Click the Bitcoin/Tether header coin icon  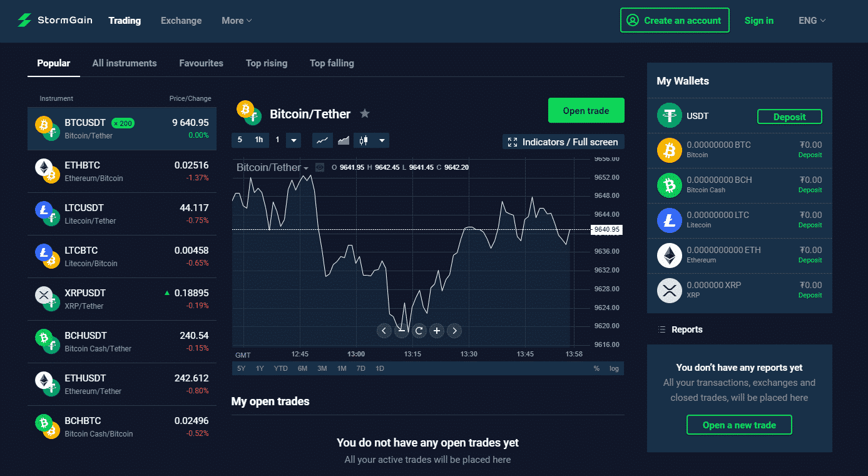[x=248, y=113]
